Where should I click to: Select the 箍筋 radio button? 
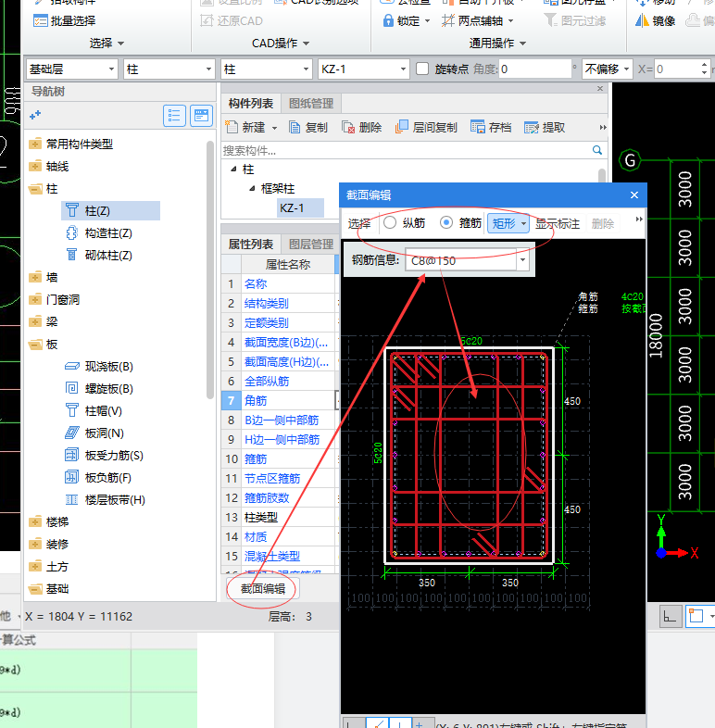click(x=446, y=223)
